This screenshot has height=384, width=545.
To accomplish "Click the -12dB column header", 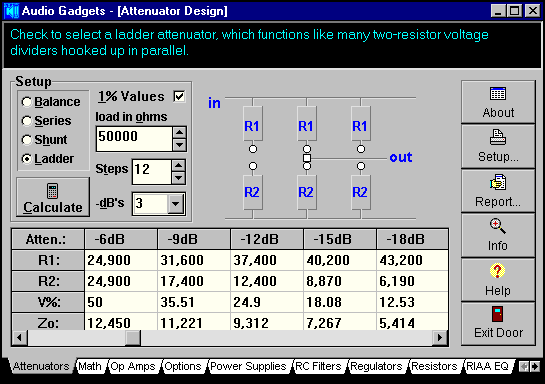I will click(x=267, y=239).
